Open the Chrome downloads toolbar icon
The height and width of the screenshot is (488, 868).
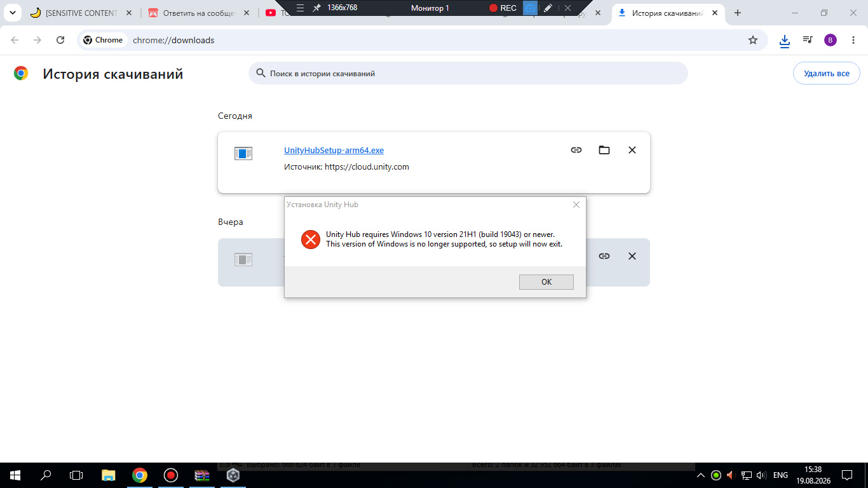coord(785,41)
